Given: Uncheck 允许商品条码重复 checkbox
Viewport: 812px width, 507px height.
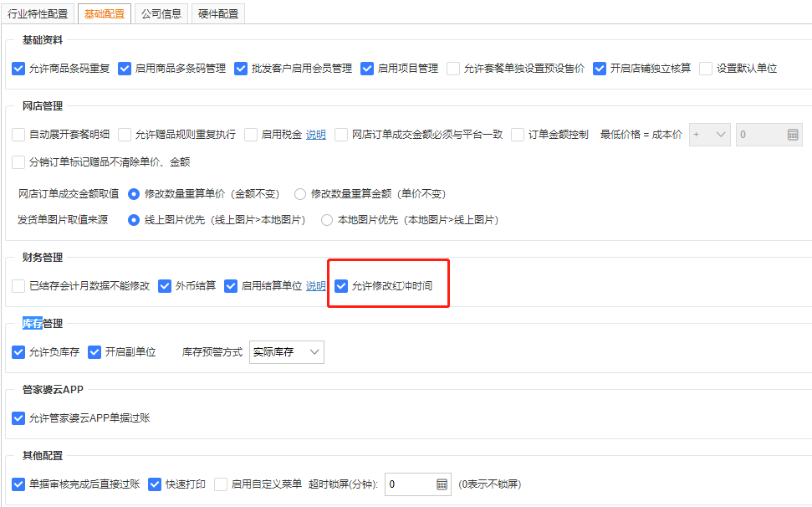Looking at the screenshot, I should tap(18, 69).
